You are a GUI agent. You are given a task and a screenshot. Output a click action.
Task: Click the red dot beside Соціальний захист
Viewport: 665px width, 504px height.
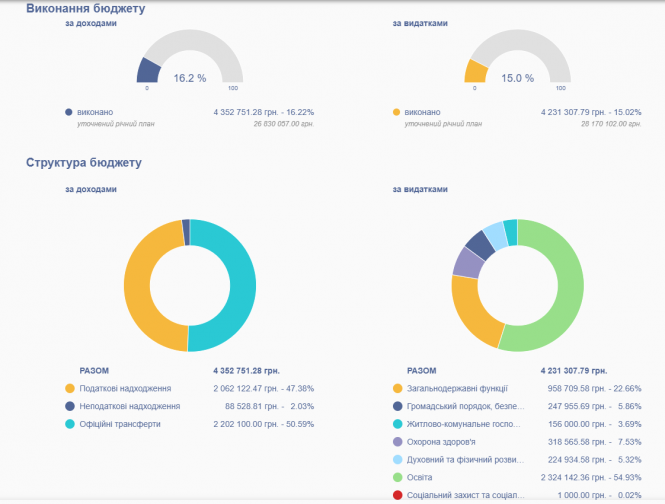[398, 496]
